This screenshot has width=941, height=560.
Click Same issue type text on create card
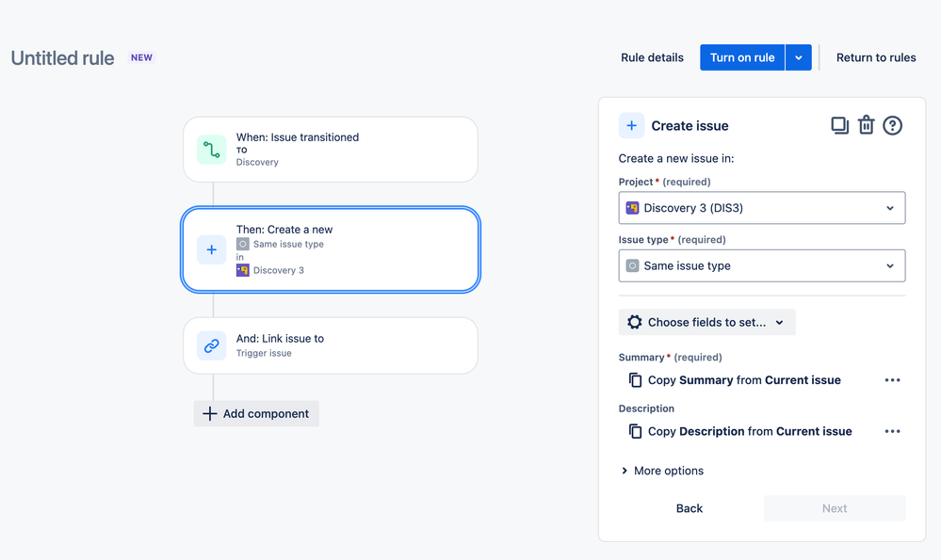[x=288, y=244]
